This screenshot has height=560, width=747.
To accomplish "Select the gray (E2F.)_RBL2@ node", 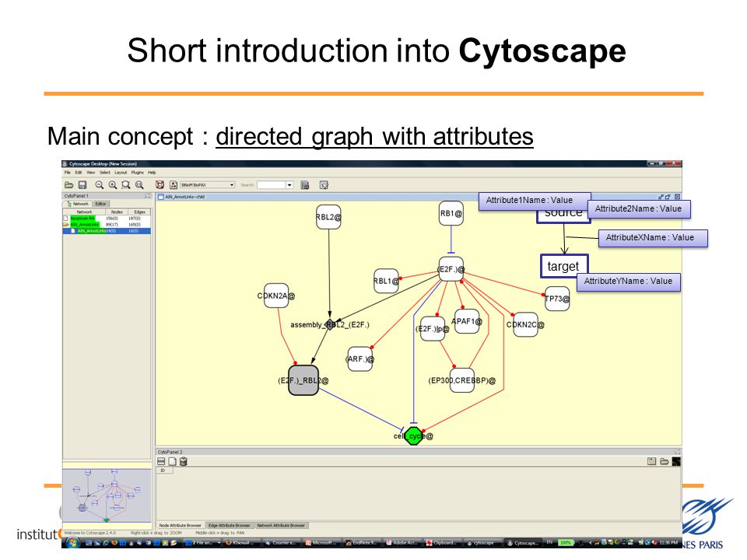I will [303, 380].
